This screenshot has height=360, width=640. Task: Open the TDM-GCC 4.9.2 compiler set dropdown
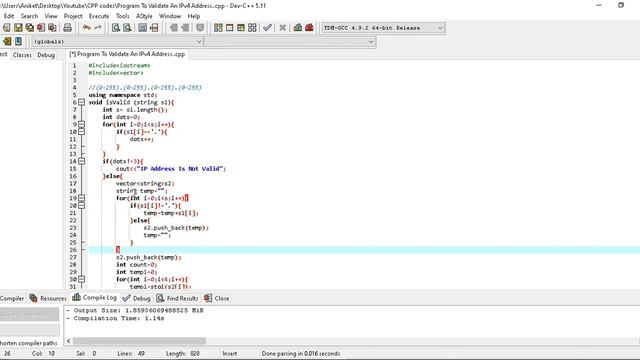(x=383, y=28)
